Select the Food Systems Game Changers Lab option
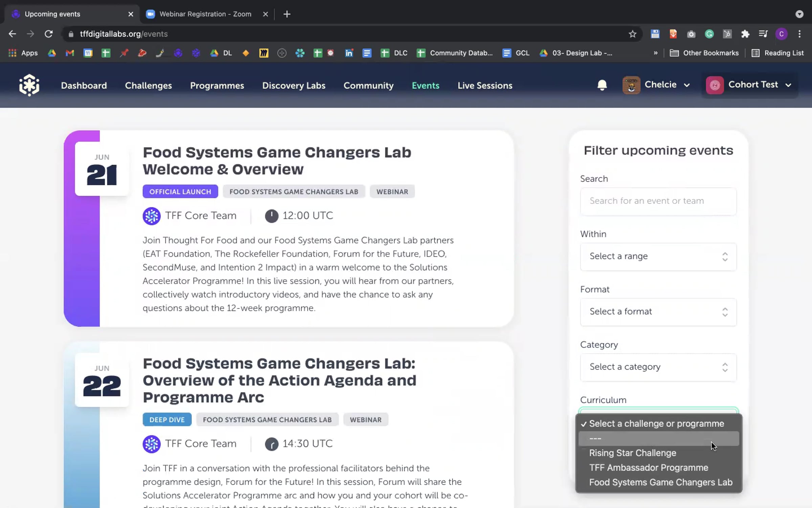Image resolution: width=812 pixels, height=508 pixels. 660,482
